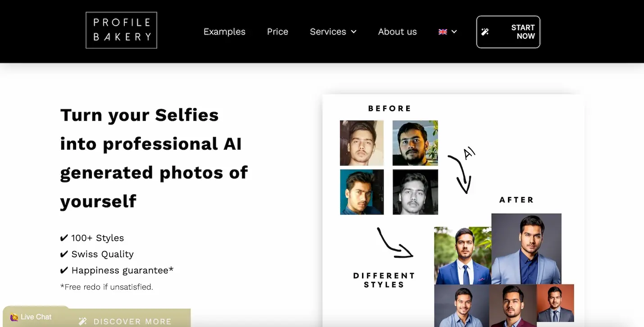Click the checkmark beside Happiness guarantee
Viewport: 644px width, 327px height.
(x=63, y=270)
